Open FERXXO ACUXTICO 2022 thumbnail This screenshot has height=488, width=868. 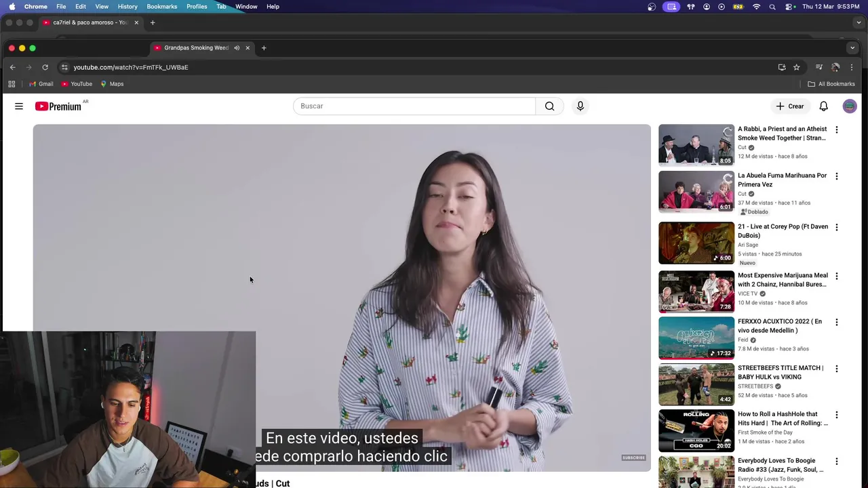coord(696,338)
